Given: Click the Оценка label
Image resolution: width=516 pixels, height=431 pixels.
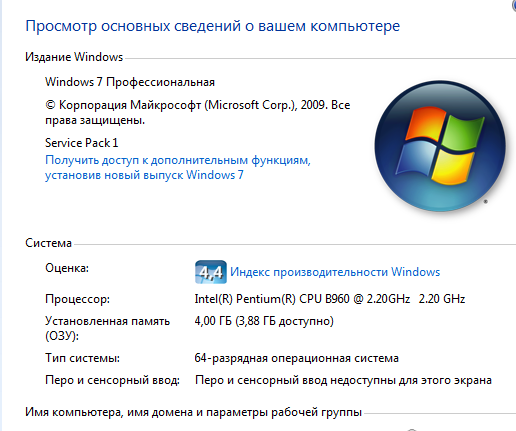Looking at the screenshot, I should point(67,268).
